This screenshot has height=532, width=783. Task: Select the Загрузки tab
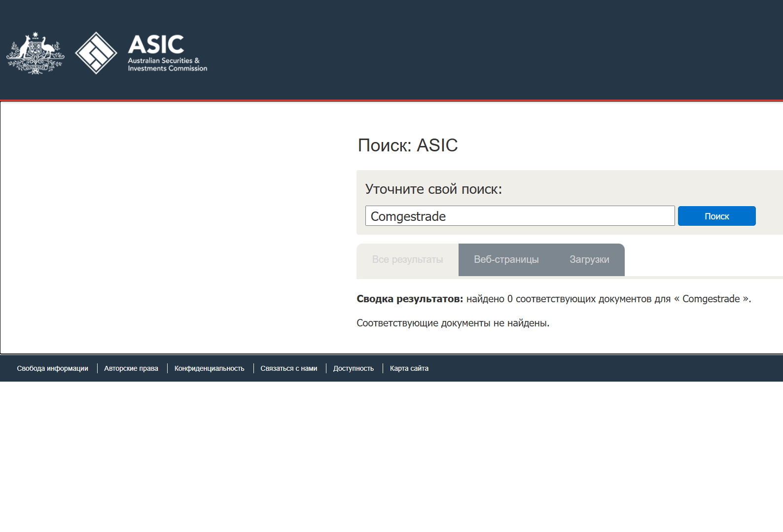(x=589, y=260)
